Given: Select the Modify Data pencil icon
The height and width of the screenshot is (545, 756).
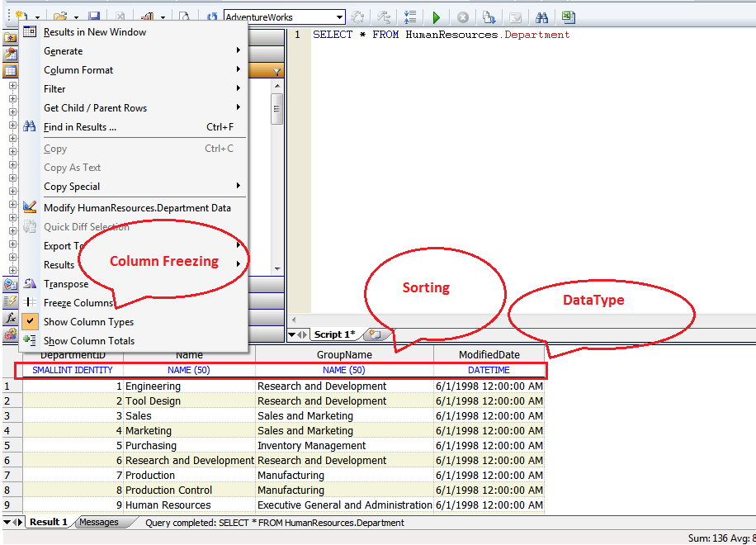Looking at the screenshot, I should click(x=29, y=206).
